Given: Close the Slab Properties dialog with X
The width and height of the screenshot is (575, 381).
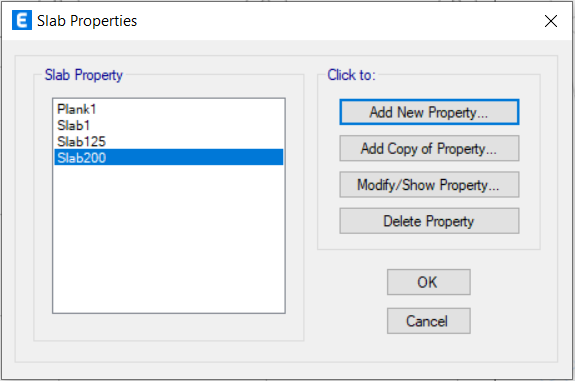Looking at the screenshot, I should click(x=551, y=21).
